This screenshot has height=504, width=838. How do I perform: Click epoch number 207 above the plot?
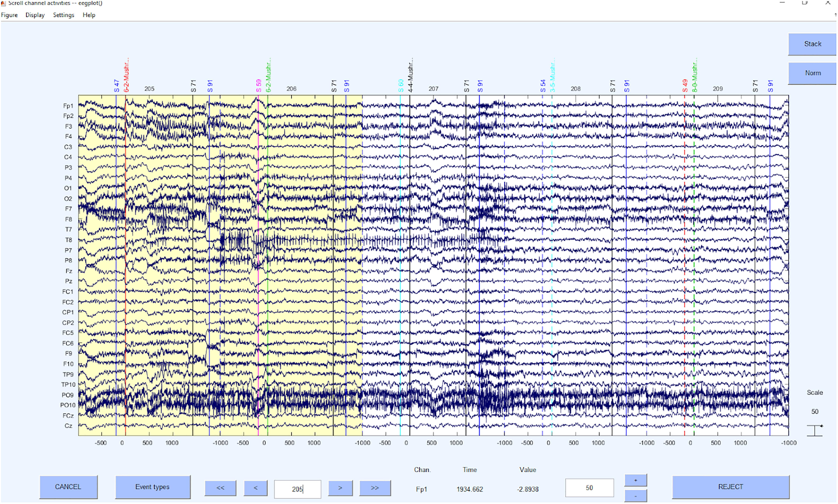[433, 89]
